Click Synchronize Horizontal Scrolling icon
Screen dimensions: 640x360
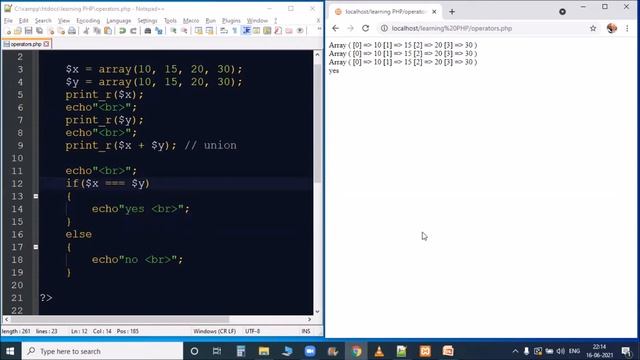click(x=209, y=31)
